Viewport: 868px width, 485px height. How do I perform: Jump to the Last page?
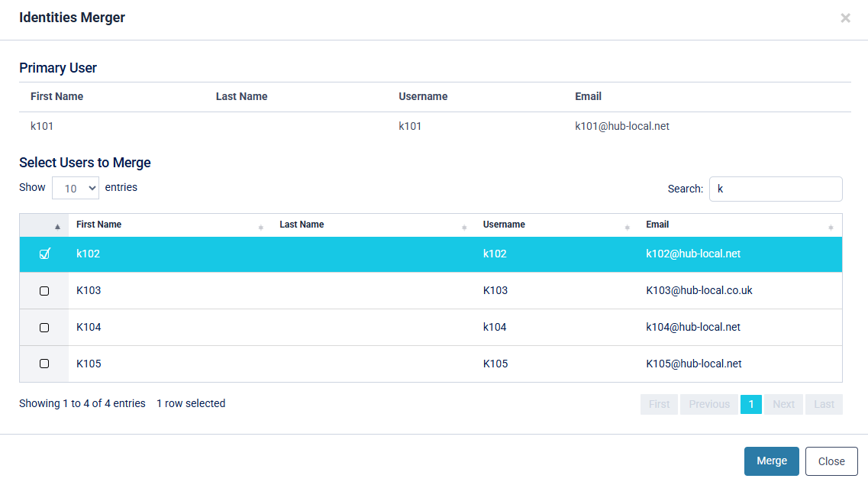[x=824, y=404]
